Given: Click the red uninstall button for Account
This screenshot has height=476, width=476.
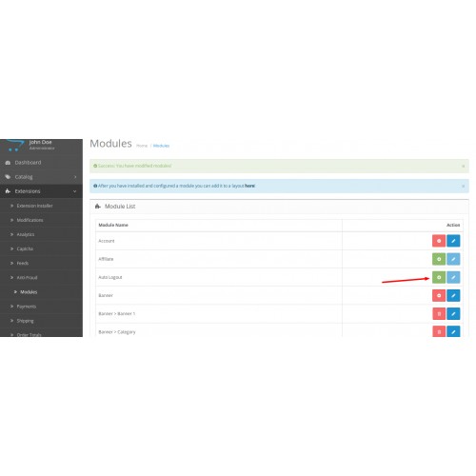Looking at the screenshot, I should click(x=439, y=241).
